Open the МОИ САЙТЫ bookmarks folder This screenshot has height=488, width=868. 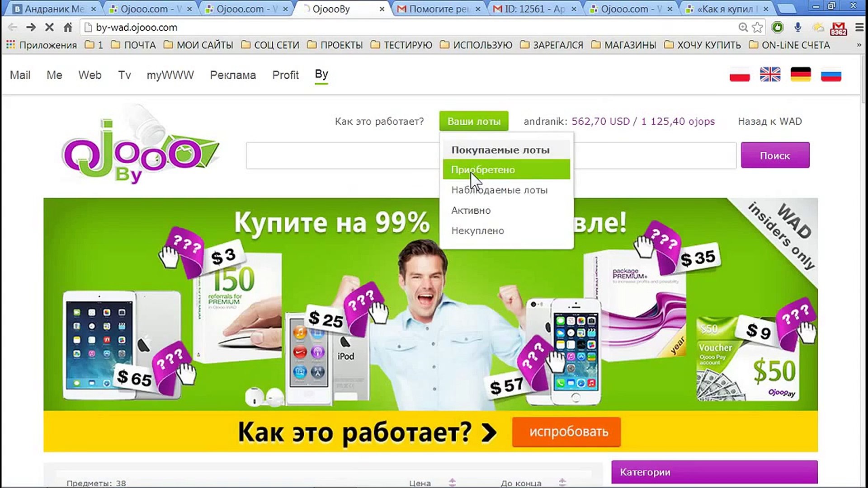click(198, 45)
